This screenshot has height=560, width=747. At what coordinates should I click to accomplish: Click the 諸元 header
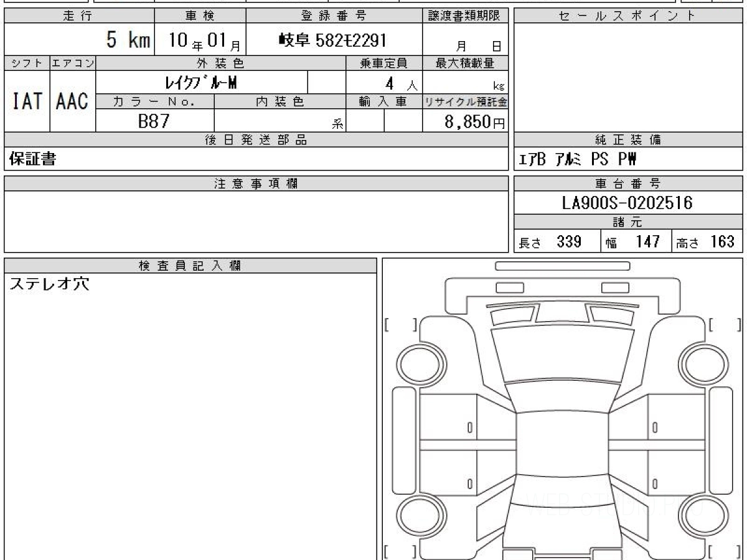pos(628,222)
